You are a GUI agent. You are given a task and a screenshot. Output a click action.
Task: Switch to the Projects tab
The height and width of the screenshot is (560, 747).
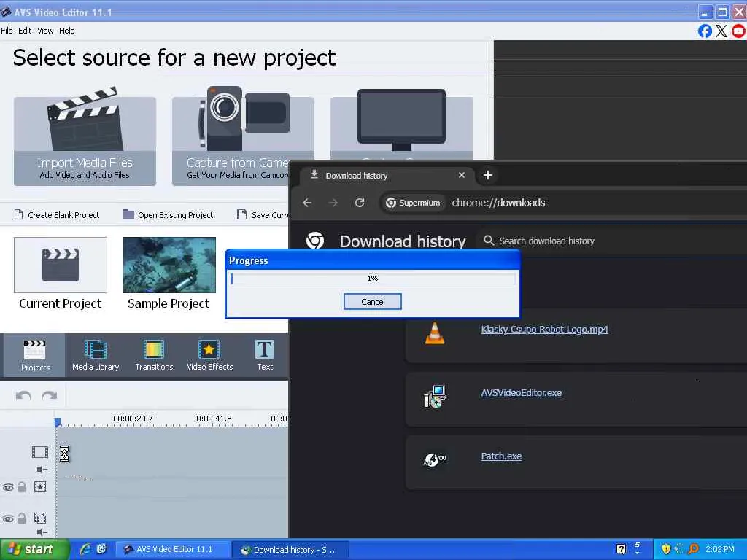coord(35,355)
